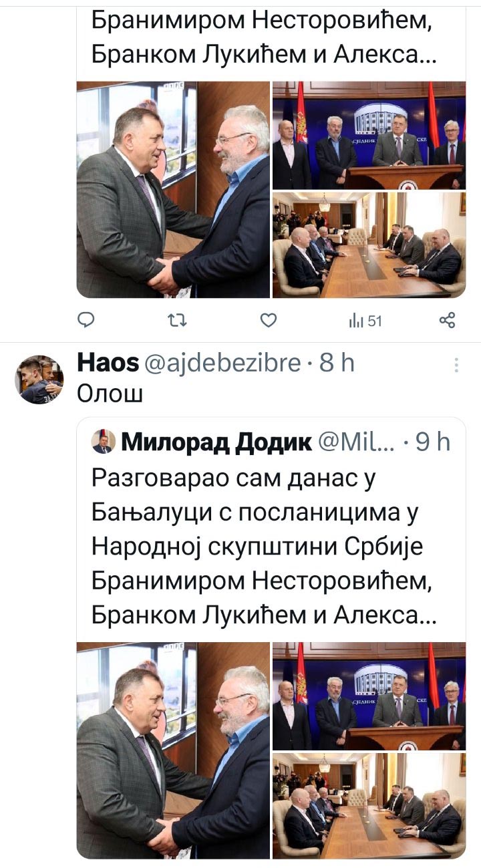View lower meeting table photo in quoted tweet
481x868 pixels.
pyautogui.click(x=369, y=805)
